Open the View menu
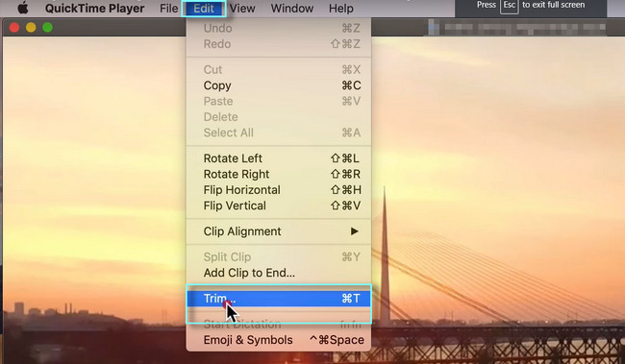 click(x=242, y=9)
